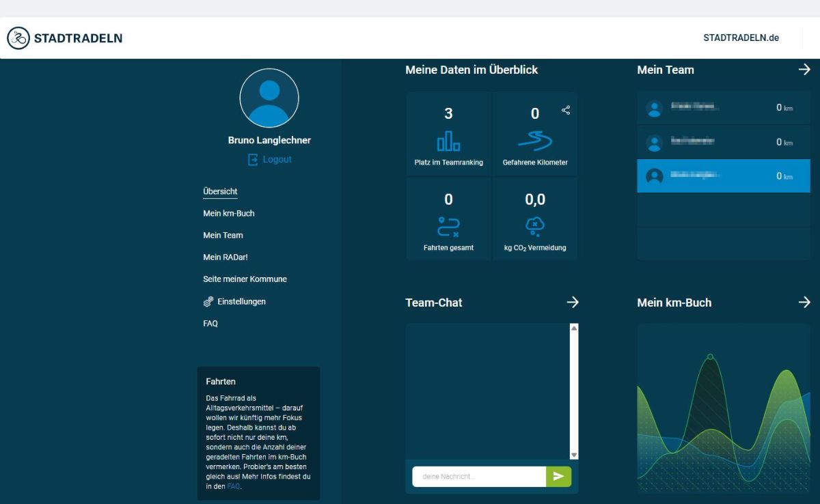Click the route icon for Fahrten gesamt
Image resolution: width=820 pixels, height=504 pixels.
448,227
